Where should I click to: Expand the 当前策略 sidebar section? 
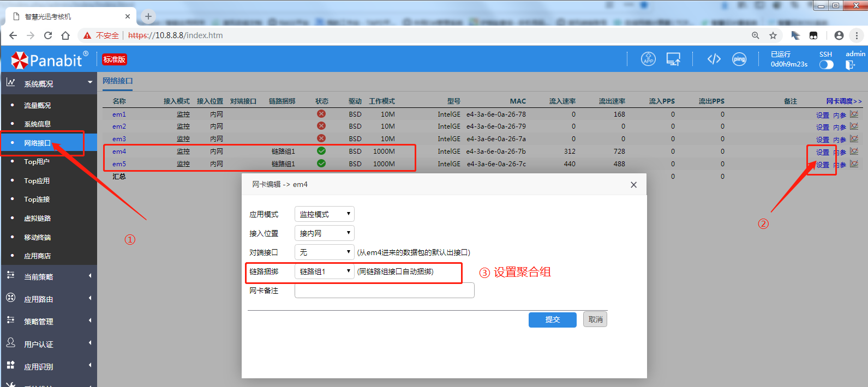48,277
